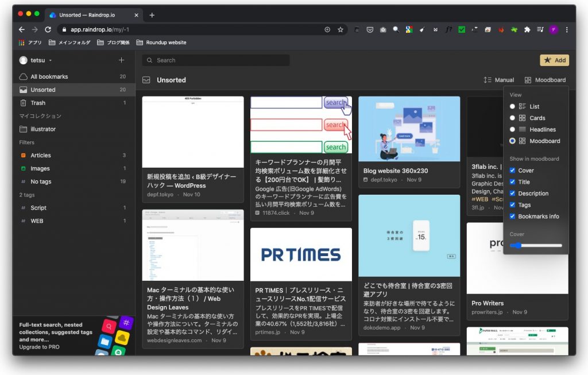Select the WEB tag
Viewport: 588px width, 375px height.
(x=74, y=221)
